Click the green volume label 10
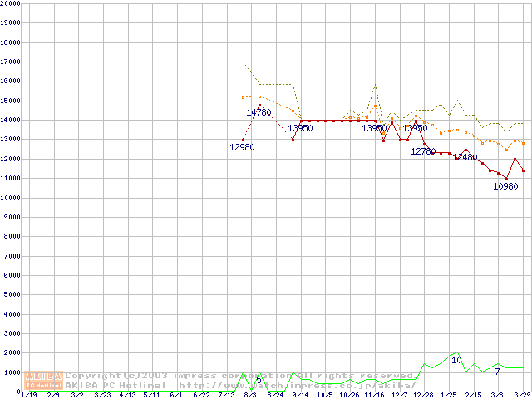 (x=456, y=360)
